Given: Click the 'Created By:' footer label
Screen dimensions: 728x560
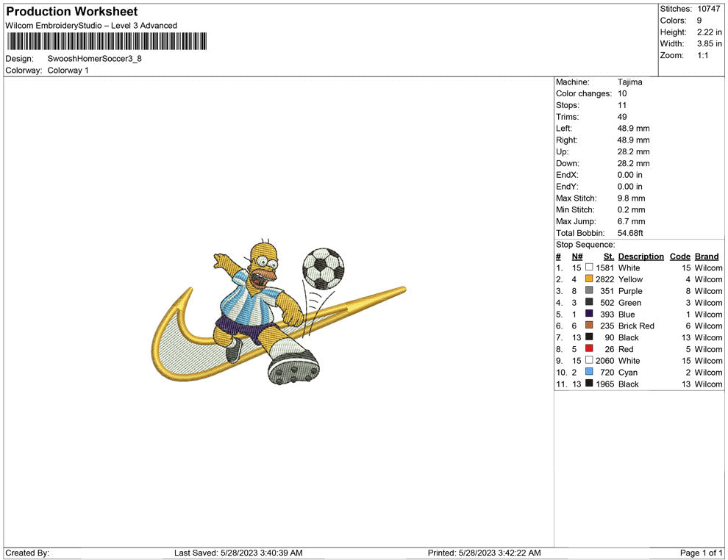Looking at the screenshot, I should (27, 553).
